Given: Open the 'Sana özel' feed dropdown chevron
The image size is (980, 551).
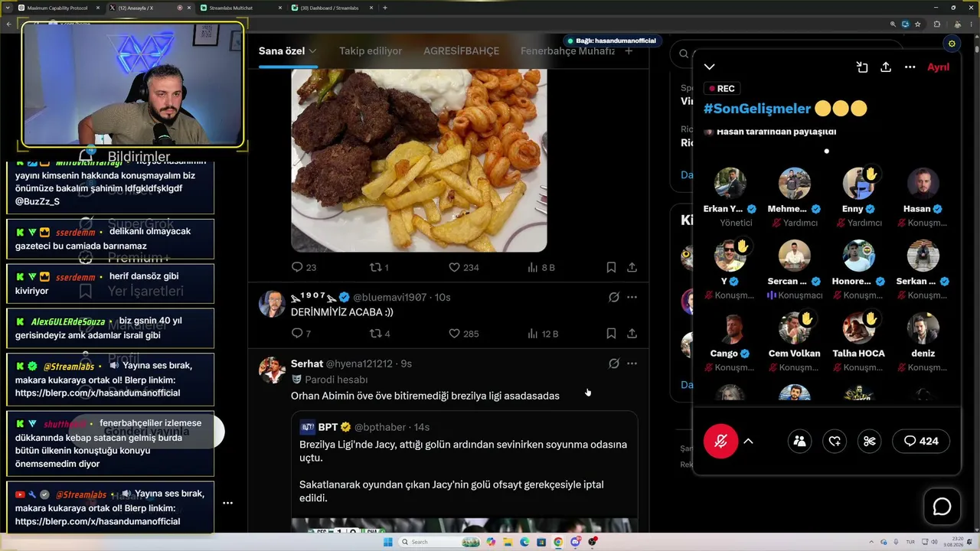Looking at the screenshot, I should pos(312,51).
